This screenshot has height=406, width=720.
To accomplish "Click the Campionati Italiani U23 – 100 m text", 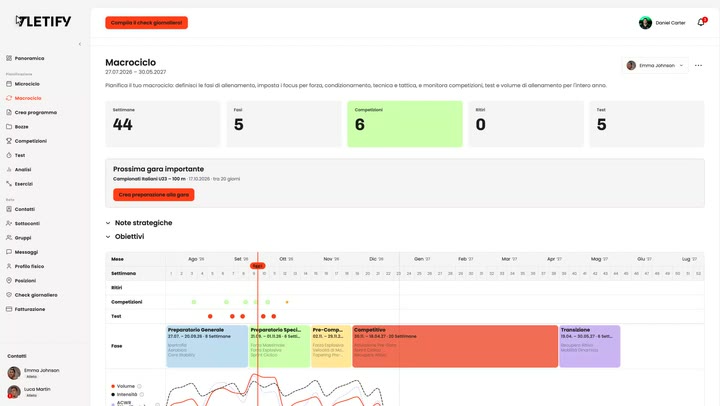I will (x=149, y=179).
